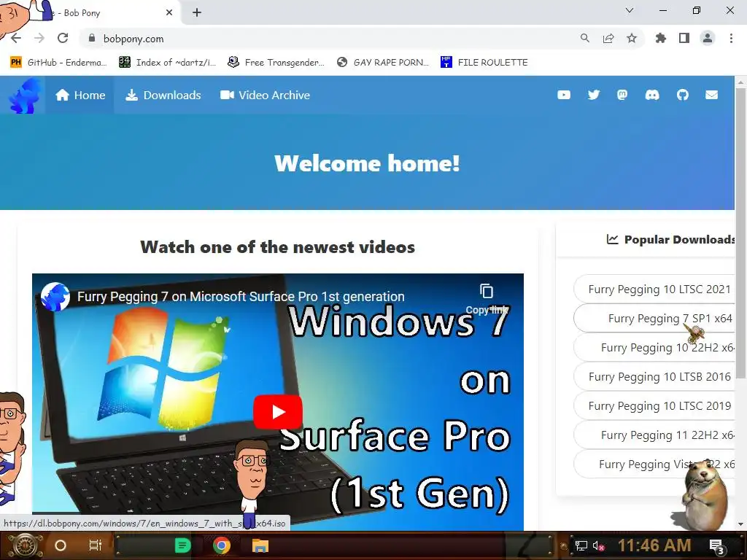Open the notification center icon

(717, 546)
